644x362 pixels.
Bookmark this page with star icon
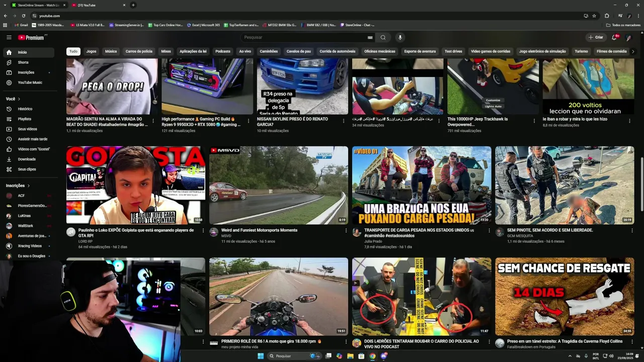[594, 16]
